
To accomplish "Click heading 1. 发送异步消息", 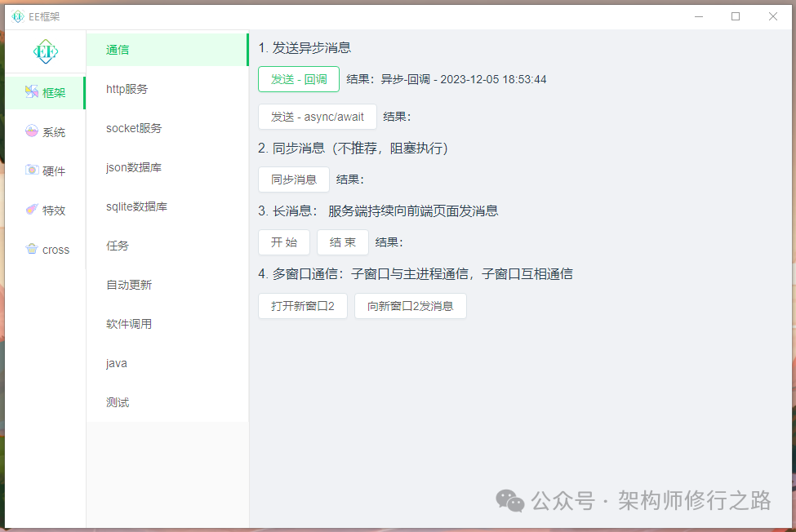I will pos(305,48).
